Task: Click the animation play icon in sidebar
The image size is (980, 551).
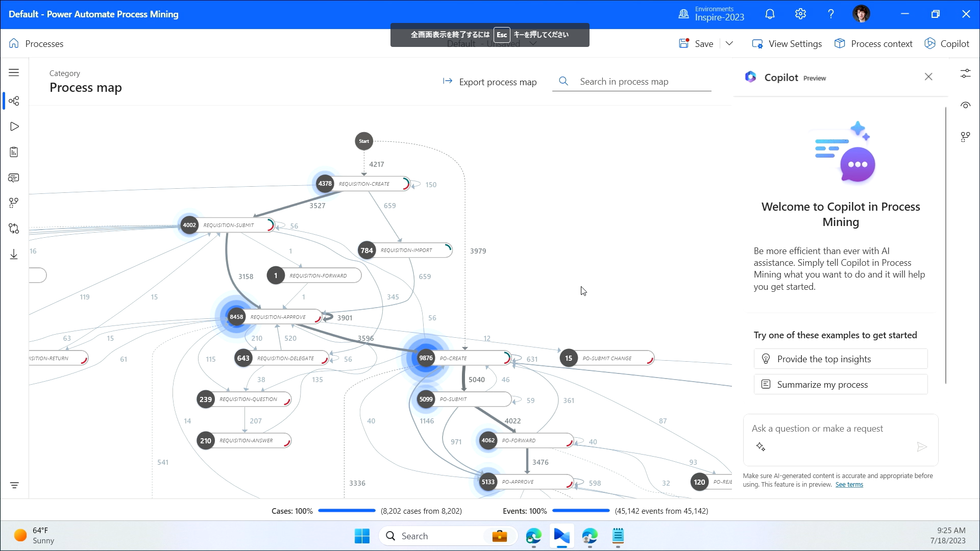Action: [x=14, y=127]
